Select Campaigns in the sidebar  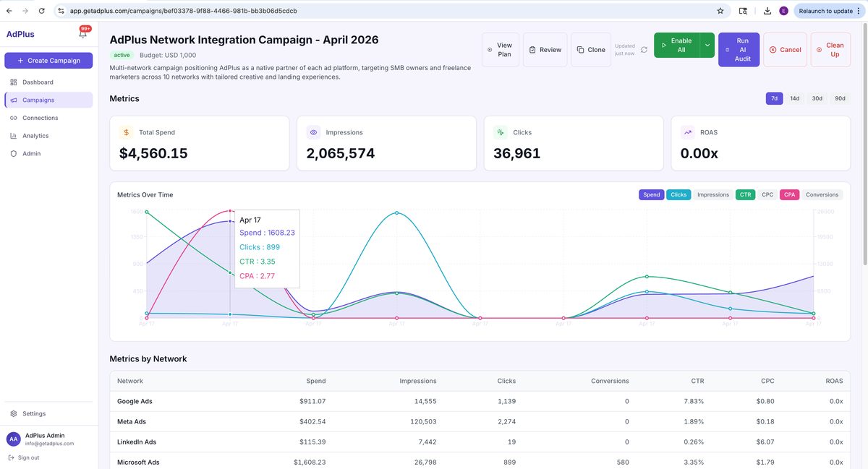tap(48, 100)
